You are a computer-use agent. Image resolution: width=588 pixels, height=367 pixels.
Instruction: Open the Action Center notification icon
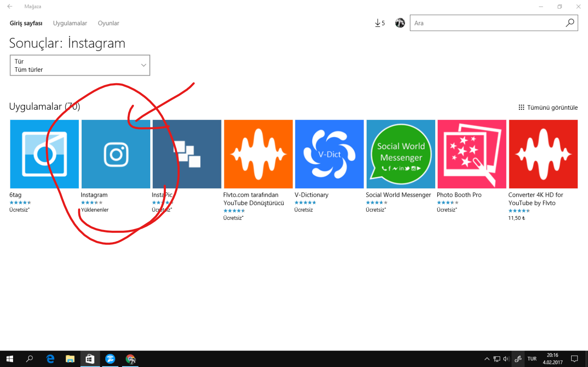click(575, 359)
